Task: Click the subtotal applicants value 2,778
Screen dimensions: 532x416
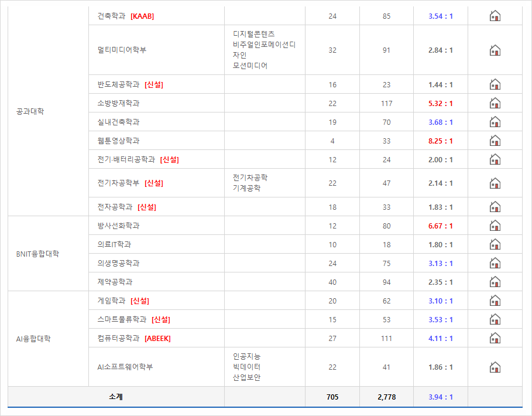Action: pyautogui.click(x=386, y=397)
